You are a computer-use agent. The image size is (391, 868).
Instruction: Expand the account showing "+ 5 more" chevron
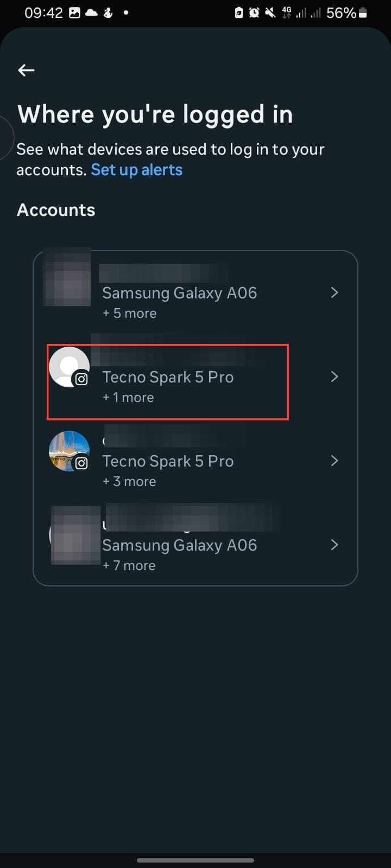[335, 293]
